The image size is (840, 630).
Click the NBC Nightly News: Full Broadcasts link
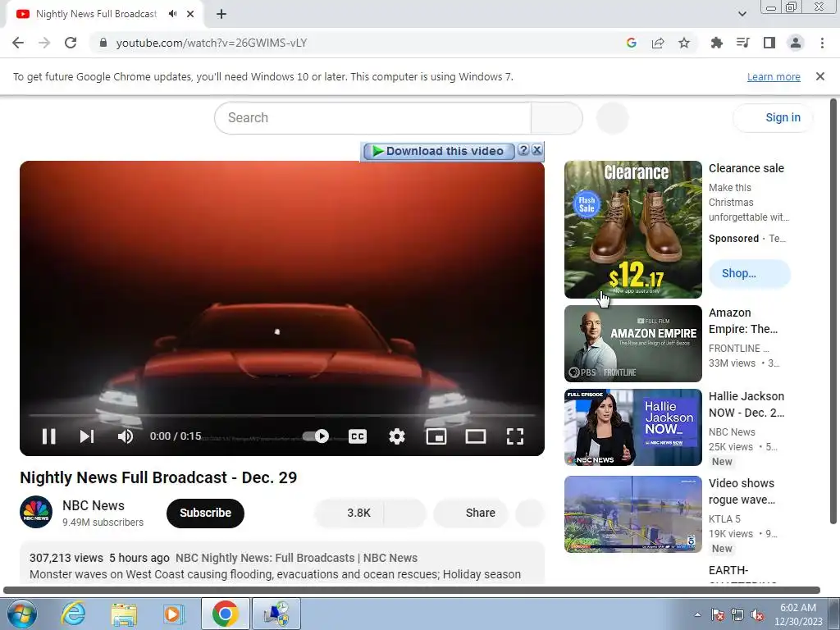click(296, 558)
